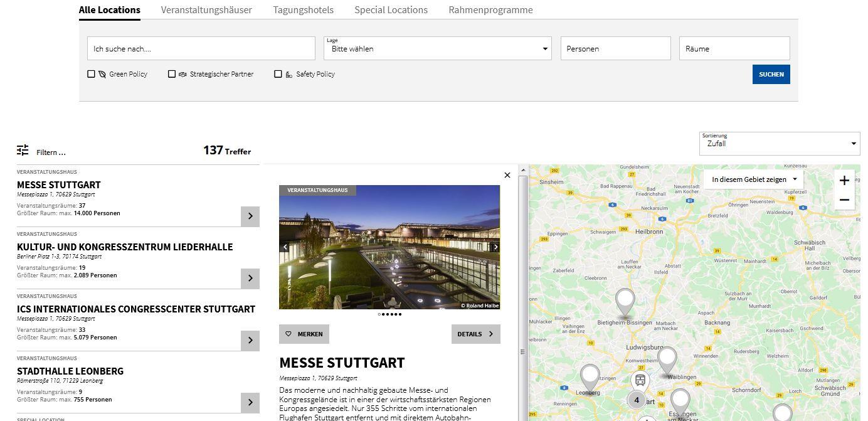Open Messe Stuttgart result arrow

point(250,216)
